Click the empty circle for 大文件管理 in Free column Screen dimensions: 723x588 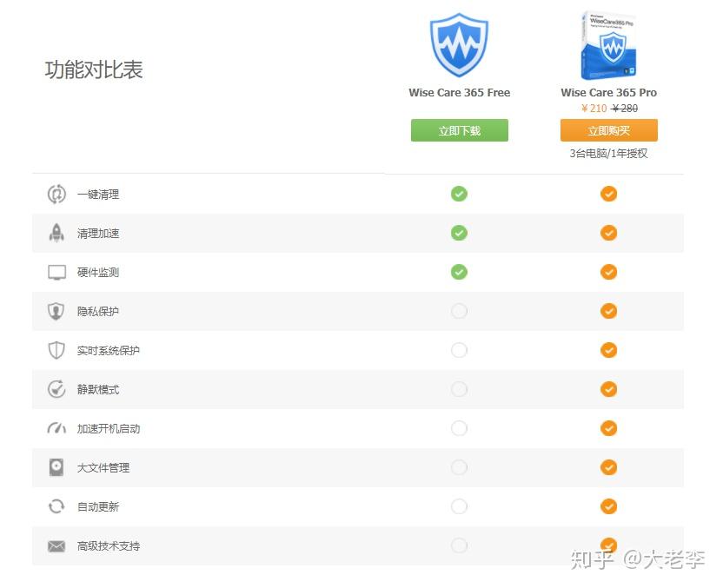tap(459, 467)
